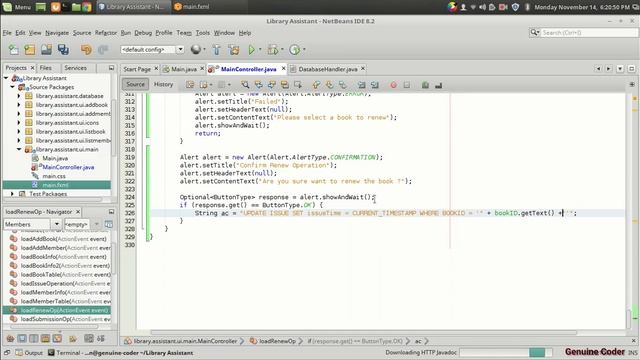
Task: Click the Last Edit icon in editor toolbar
Action: coord(190,85)
